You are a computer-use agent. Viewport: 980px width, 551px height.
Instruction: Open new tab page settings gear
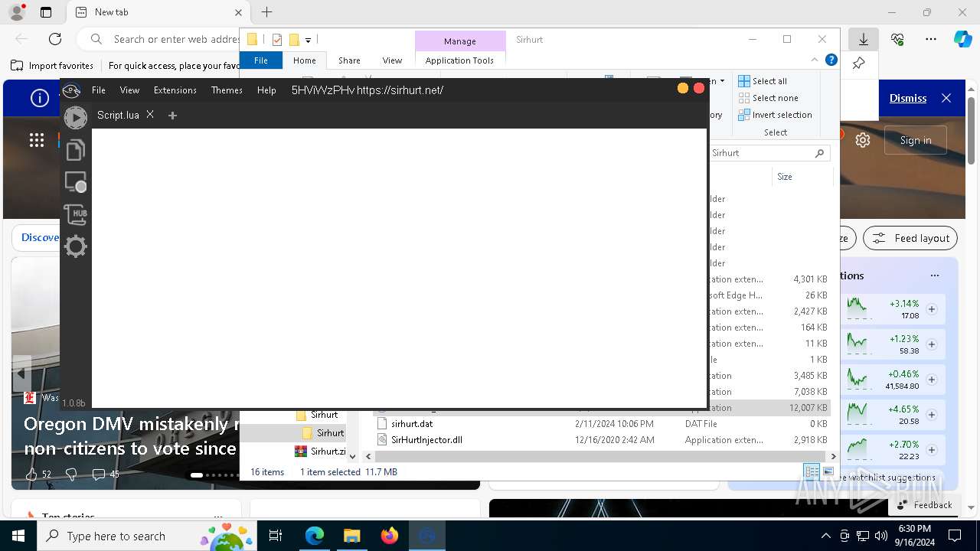[x=863, y=140]
